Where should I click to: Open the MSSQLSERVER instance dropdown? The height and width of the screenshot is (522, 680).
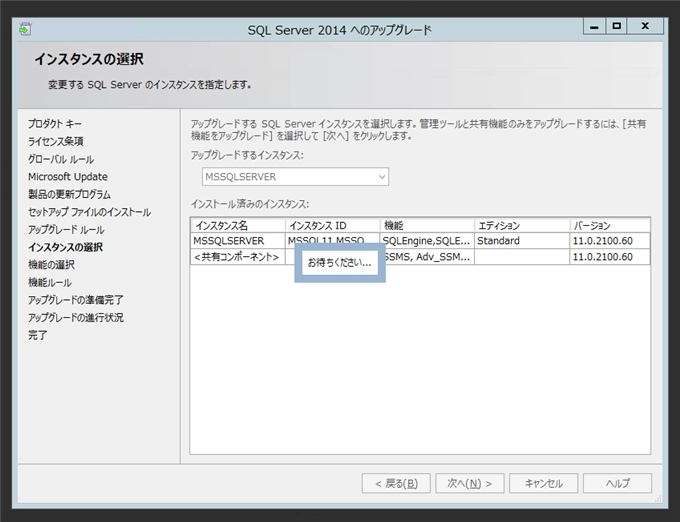pyautogui.click(x=295, y=177)
